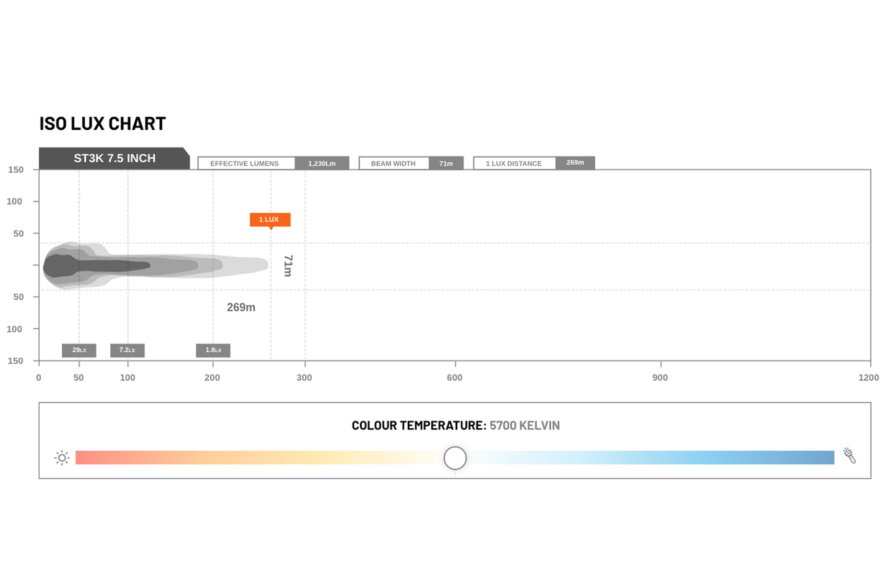This screenshot has height=588, width=882.
Task: Click the 5700 KELVIN text
Action: click(x=524, y=425)
